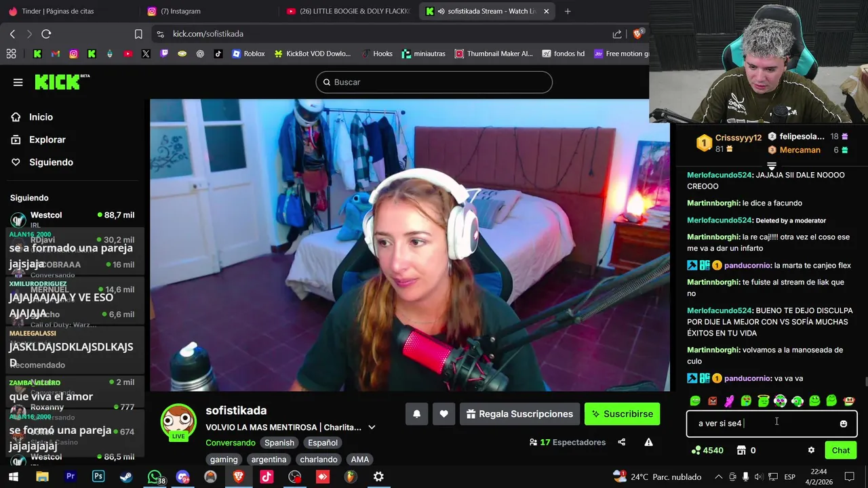Click the AMA tag
The width and height of the screenshot is (868, 488).
[360, 460]
